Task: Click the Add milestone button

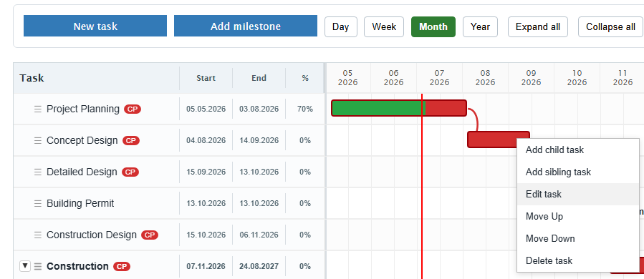Action: (x=246, y=26)
